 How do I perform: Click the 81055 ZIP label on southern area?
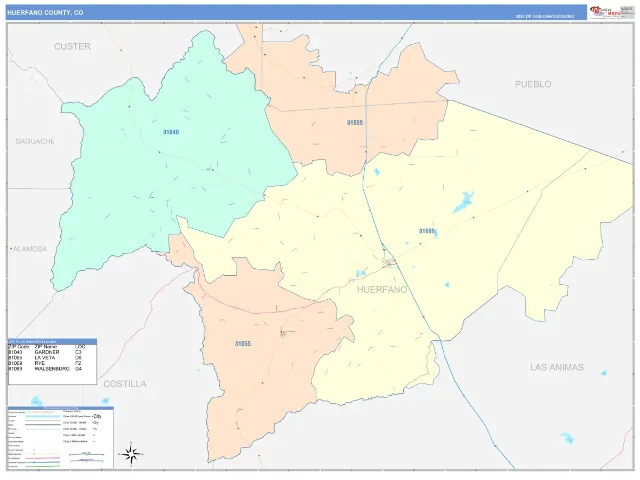[x=242, y=344]
